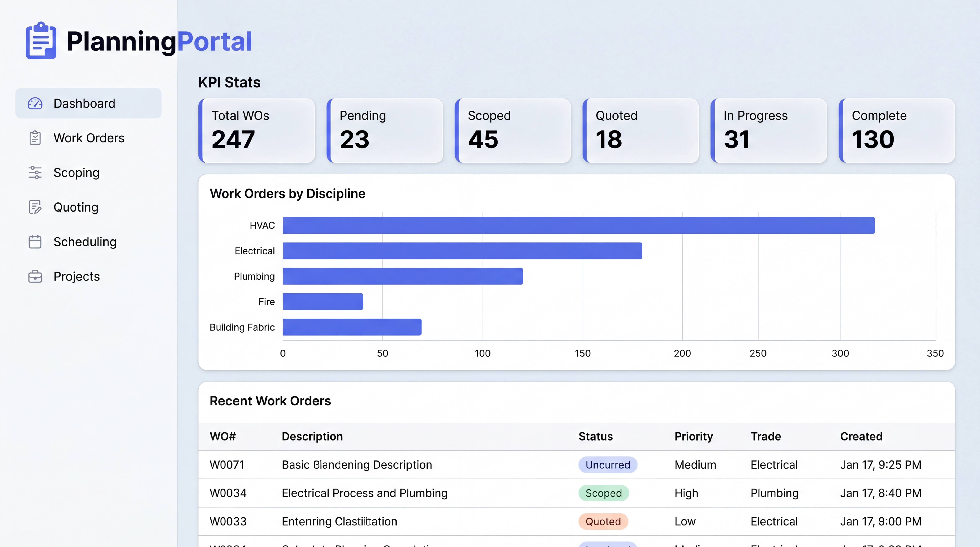Select the Dashboard gauge icon
The image size is (980, 547).
(x=35, y=103)
